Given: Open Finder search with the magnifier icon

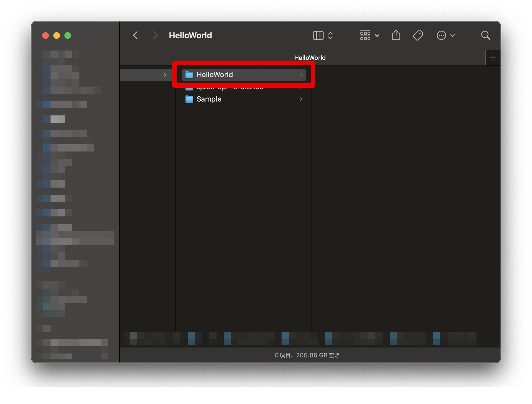Looking at the screenshot, I should tap(485, 35).
